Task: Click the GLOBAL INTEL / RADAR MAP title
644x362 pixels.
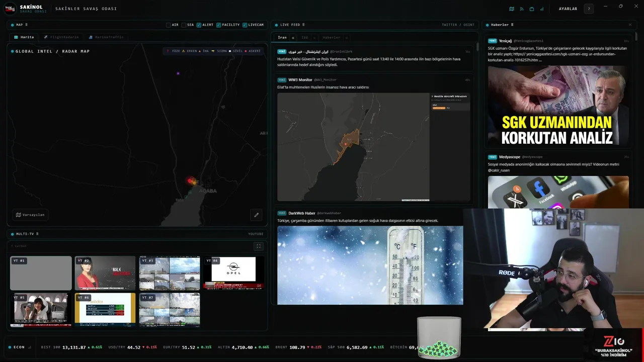Action: click(52, 51)
